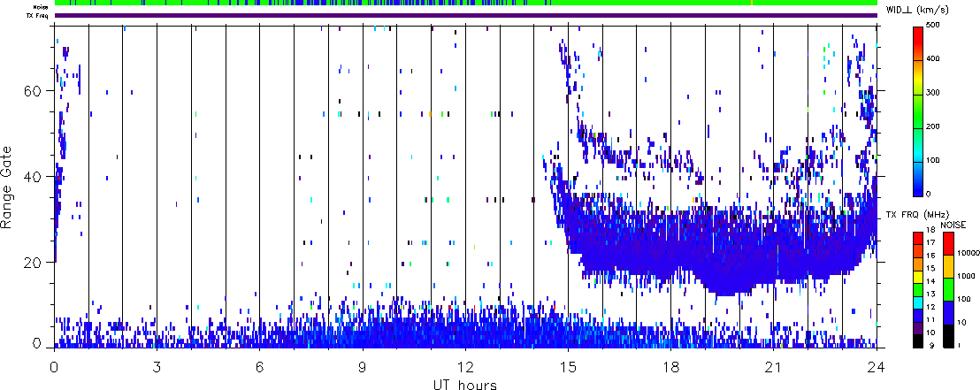Click the "500" label of the WID colorbar
The image size is (980, 390).
coord(934,25)
